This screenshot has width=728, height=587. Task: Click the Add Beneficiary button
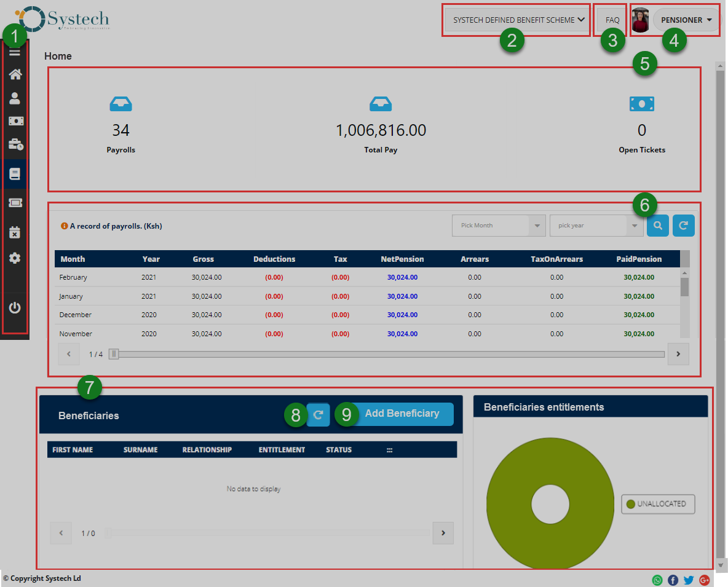(x=402, y=414)
